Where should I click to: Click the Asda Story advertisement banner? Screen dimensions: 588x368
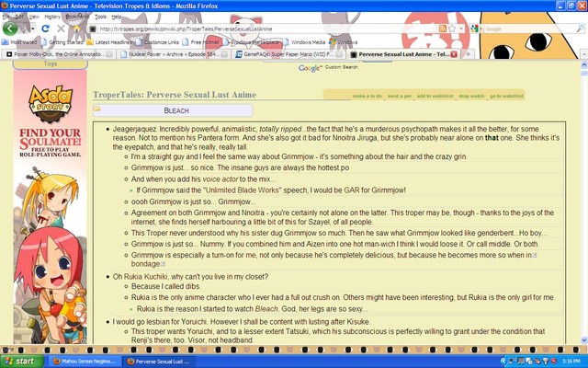click(51, 206)
